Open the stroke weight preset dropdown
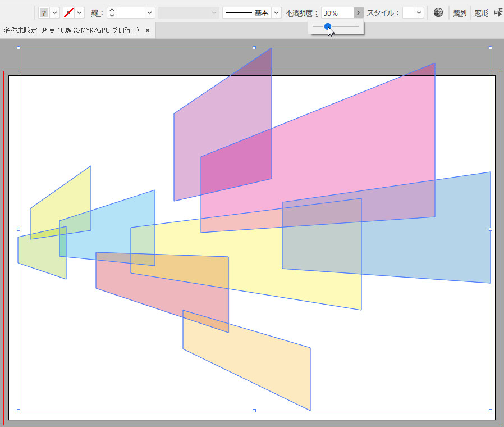The height and width of the screenshot is (427, 504). tap(149, 13)
